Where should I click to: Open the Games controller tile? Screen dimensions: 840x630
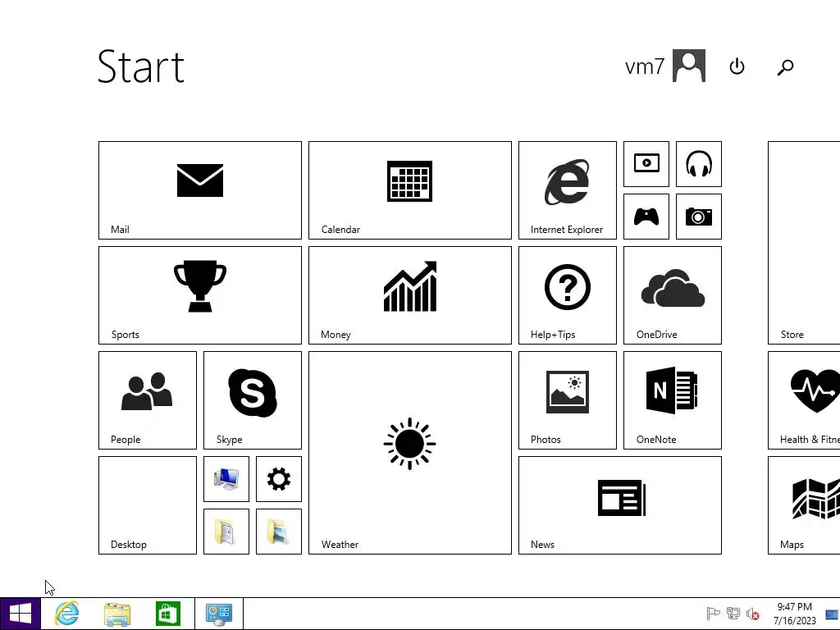click(646, 217)
